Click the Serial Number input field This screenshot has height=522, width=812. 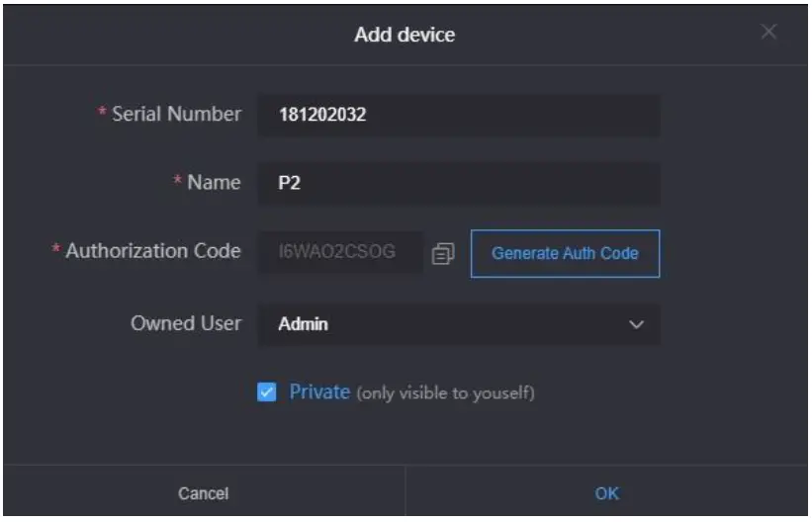coord(458,115)
